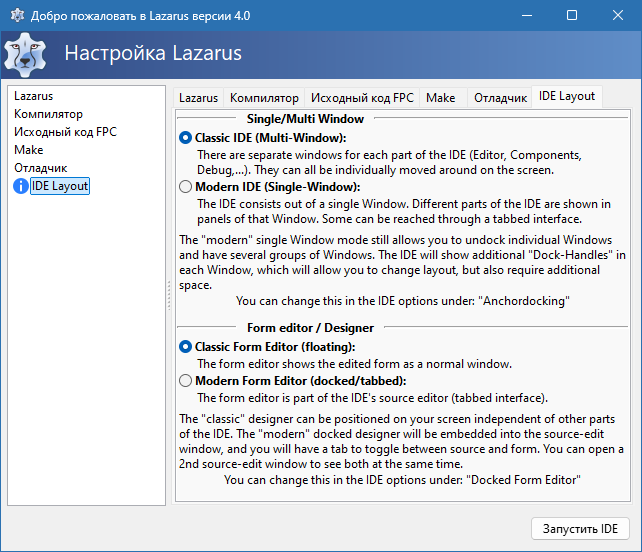Select Make in the left list

[x=29, y=150]
